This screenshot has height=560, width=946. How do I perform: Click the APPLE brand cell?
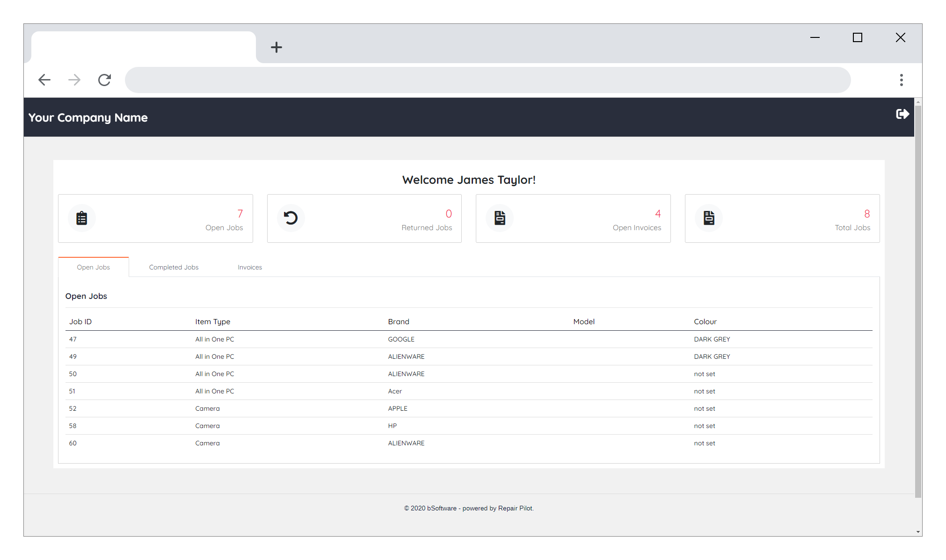(398, 408)
